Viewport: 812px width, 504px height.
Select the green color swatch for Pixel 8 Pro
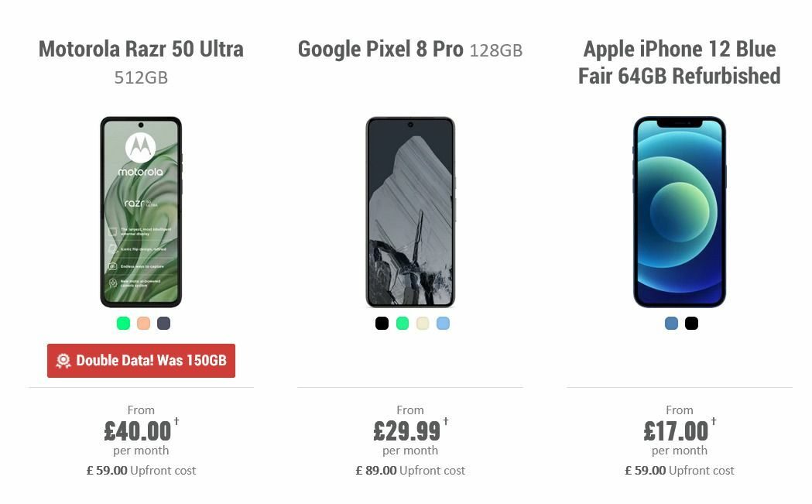pos(402,323)
